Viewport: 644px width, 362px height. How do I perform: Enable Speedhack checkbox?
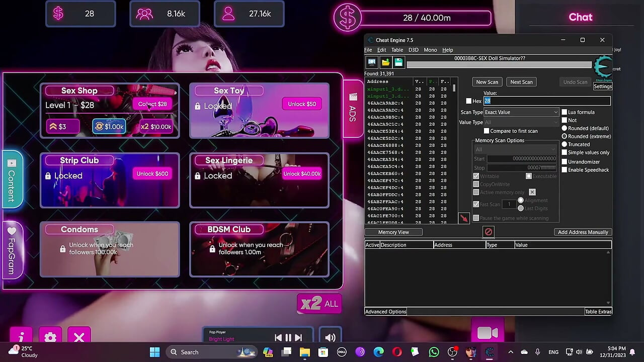[565, 170]
